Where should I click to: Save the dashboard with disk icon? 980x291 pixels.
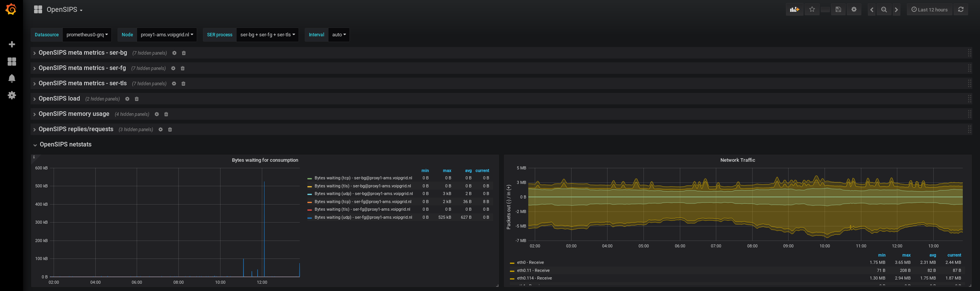pos(838,10)
